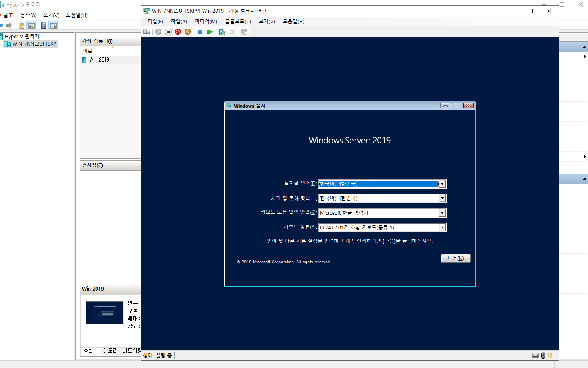This screenshot has width=588, height=368.
Task: Click the 다음(N) button
Action: pos(456,258)
